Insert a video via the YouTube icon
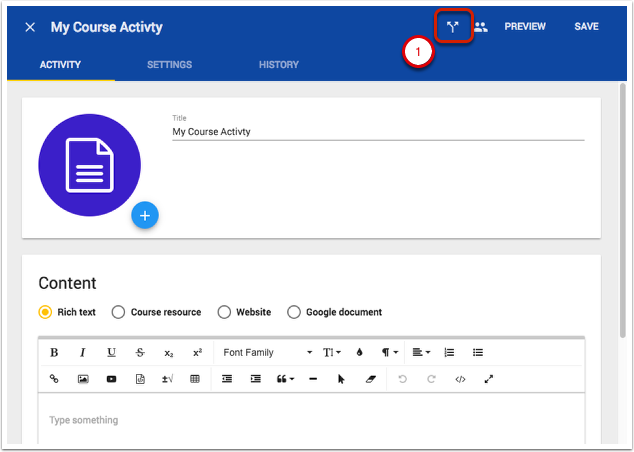Image resolution: width=634 pixels, height=452 pixels. point(111,380)
